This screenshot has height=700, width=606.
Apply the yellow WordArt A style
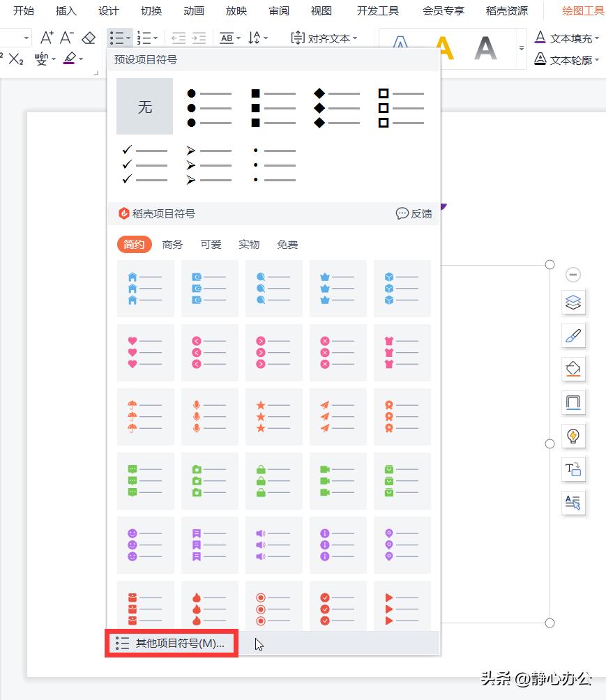(x=444, y=48)
